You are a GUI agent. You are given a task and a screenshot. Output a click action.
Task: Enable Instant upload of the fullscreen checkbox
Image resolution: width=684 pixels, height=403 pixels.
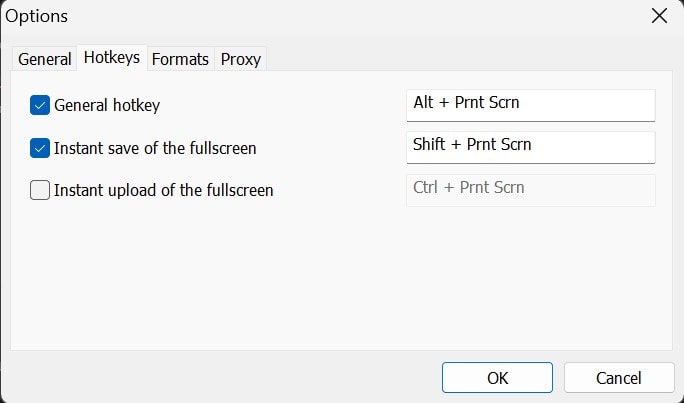pyautogui.click(x=40, y=190)
